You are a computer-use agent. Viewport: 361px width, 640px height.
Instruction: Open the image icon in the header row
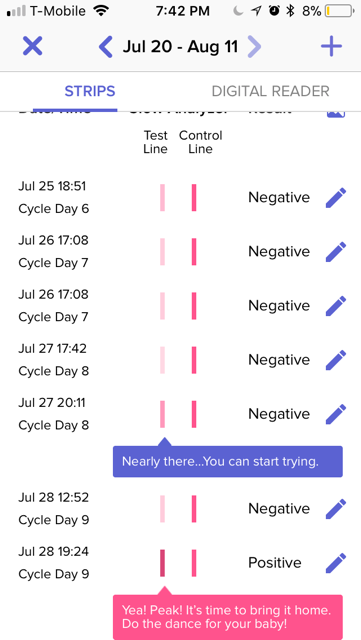[336, 113]
